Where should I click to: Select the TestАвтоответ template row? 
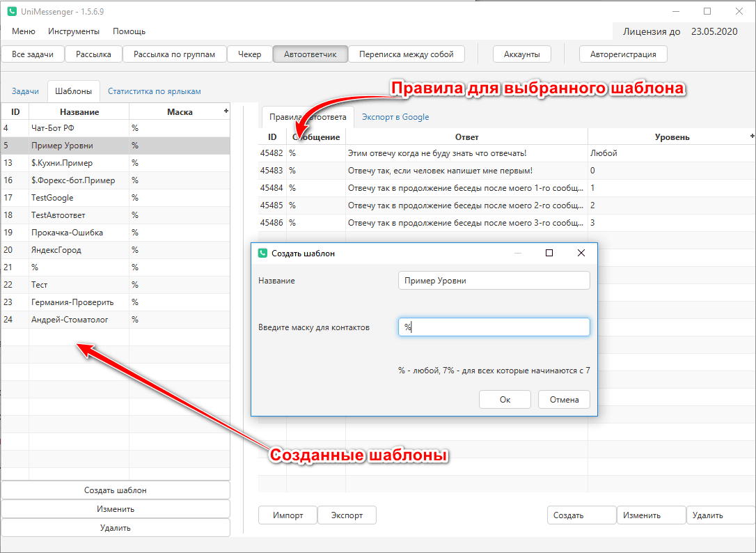[x=116, y=215]
